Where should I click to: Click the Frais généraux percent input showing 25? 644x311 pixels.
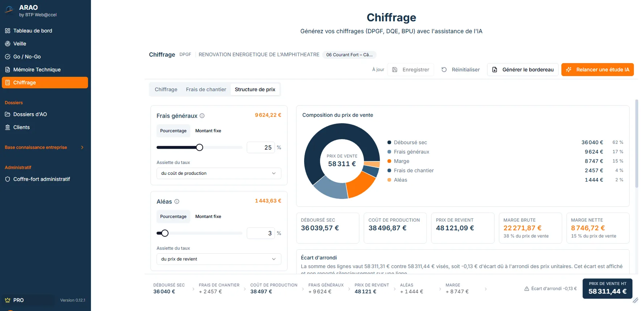click(x=261, y=148)
